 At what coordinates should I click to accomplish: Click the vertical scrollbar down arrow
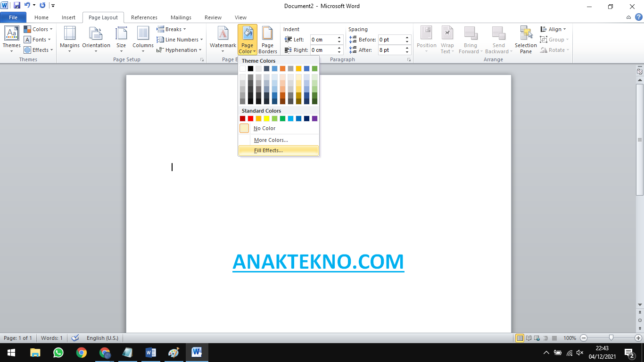coord(640,305)
